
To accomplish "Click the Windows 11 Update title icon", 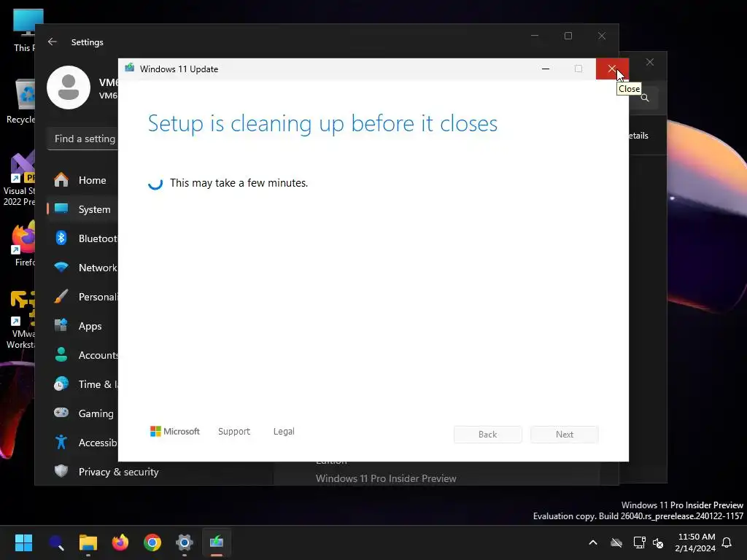I will tap(130, 68).
